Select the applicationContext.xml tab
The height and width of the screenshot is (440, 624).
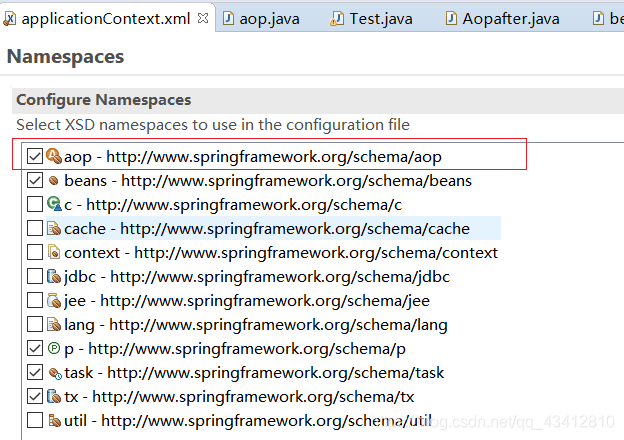(x=105, y=19)
